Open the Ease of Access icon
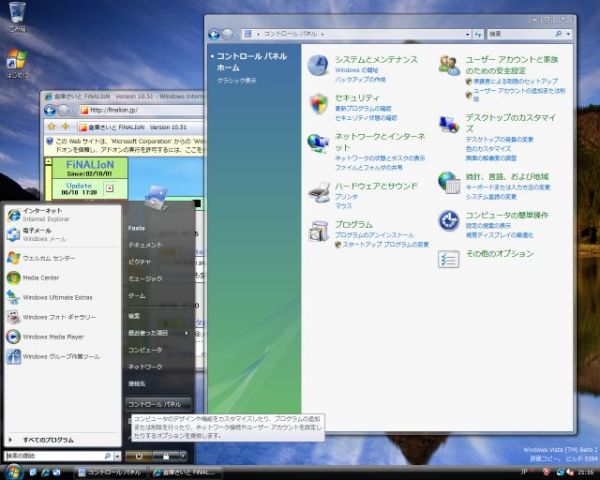Image resolution: width=600 pixels, height=480 pixels. (449, 220)
